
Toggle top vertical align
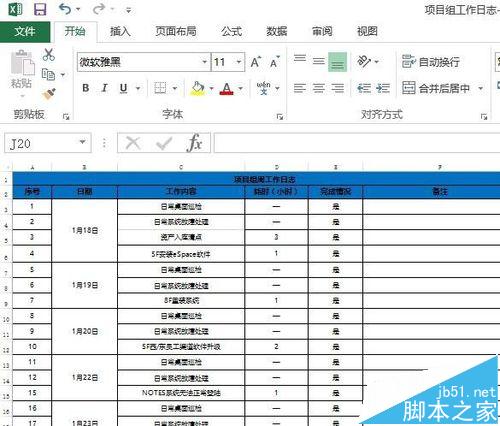(300, 59)
